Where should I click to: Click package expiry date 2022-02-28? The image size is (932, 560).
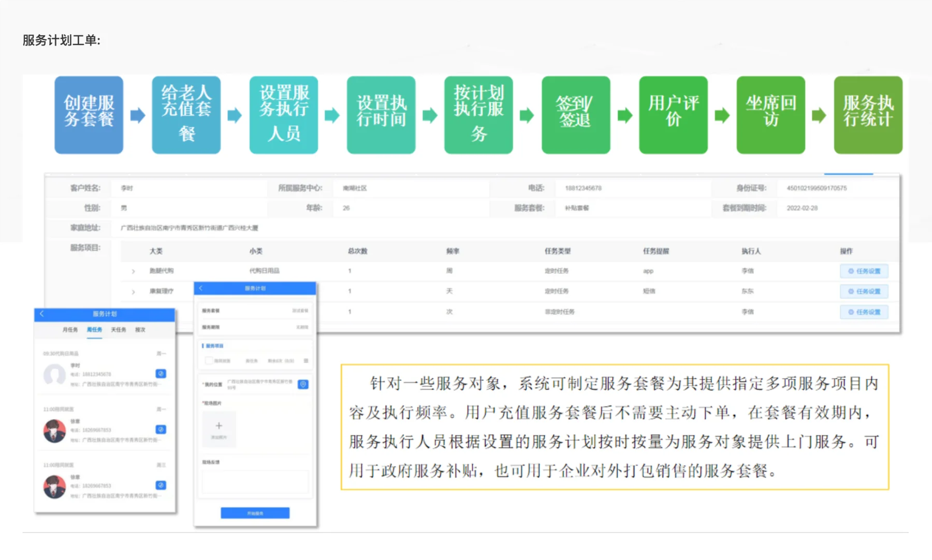coord(802,208)
